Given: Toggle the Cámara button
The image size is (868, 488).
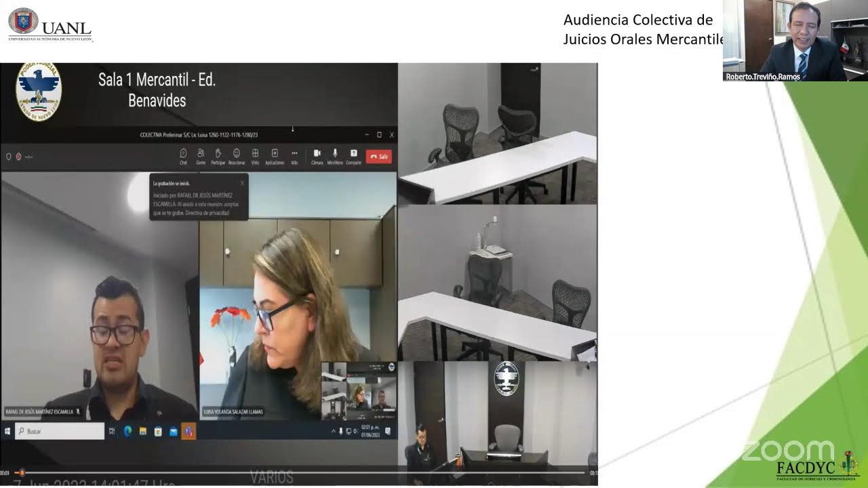Looking at the screenshot, I should (317, 156).
